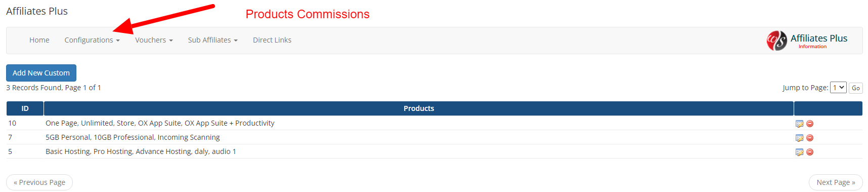Open the Affiliates Plus Information link
The height and width of the screenshot is (192, 868).
[812, 47]
